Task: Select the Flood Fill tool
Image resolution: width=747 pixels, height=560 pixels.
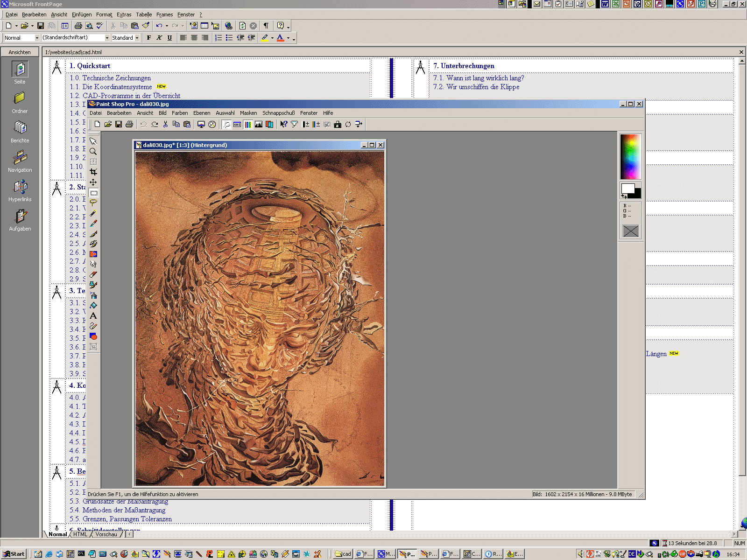Action: [93, 305]
